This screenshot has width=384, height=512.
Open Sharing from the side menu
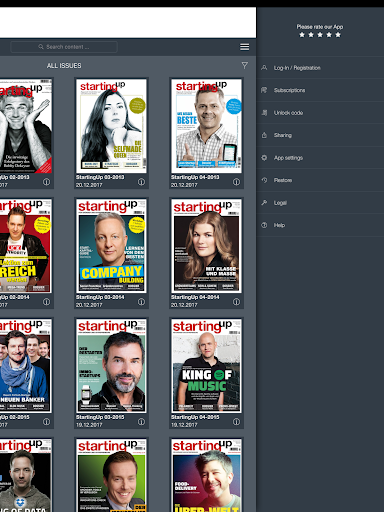click(x=320, y=135)
